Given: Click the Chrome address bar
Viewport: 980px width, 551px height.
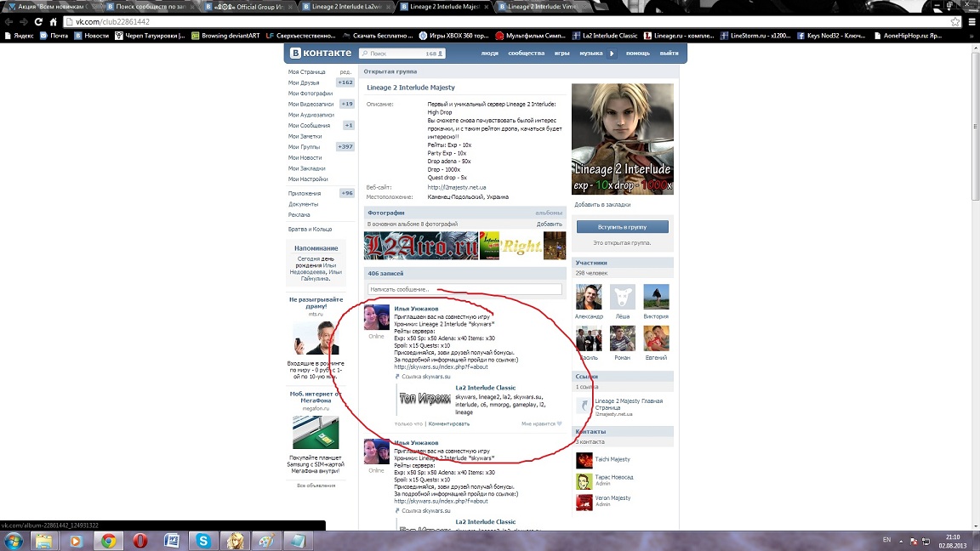Looking at the screenshot, I should [x=511, y=22].
